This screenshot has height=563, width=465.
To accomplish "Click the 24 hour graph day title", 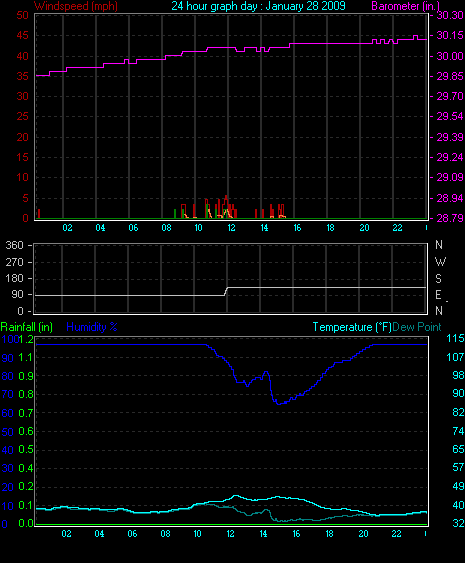I will (258, 6).
